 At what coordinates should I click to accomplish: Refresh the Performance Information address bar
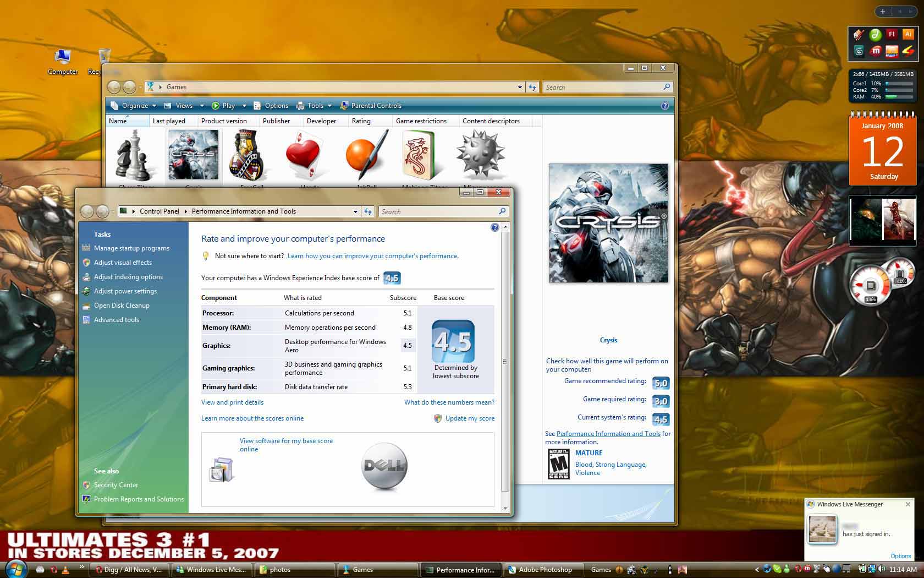click(x=368, y=211)
